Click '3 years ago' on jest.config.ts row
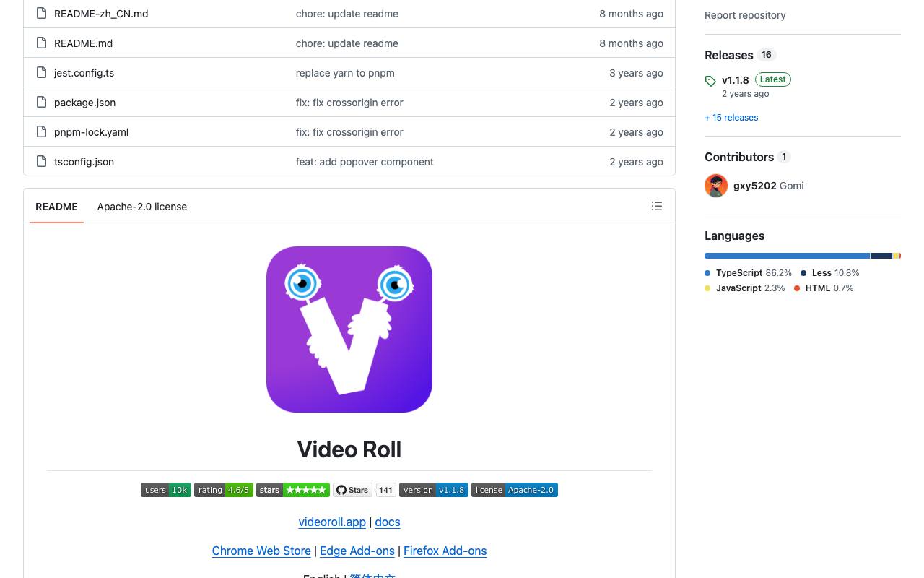 coord(636,73)
